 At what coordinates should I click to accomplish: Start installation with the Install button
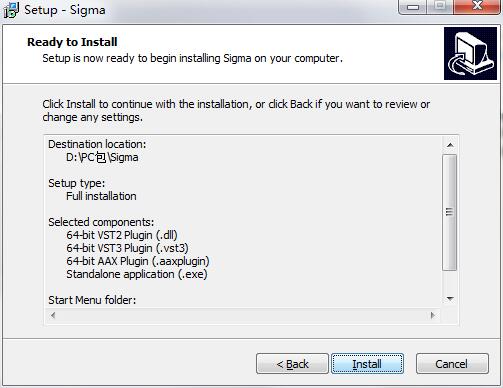[367, 364]
